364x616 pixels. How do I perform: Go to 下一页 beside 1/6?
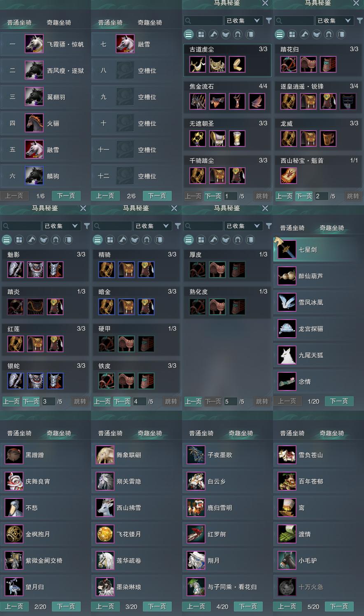click(x=66, y=196)
